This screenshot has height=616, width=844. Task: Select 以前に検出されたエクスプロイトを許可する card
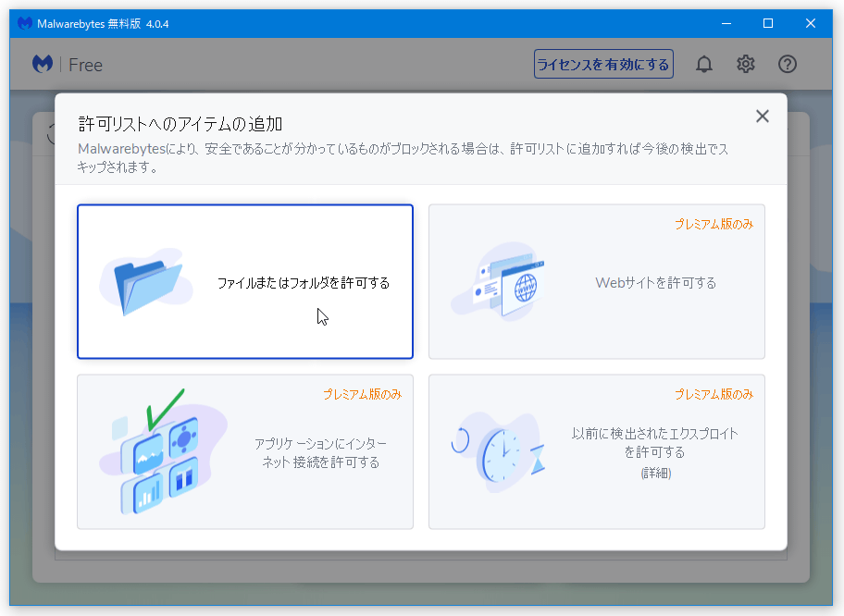596,452
